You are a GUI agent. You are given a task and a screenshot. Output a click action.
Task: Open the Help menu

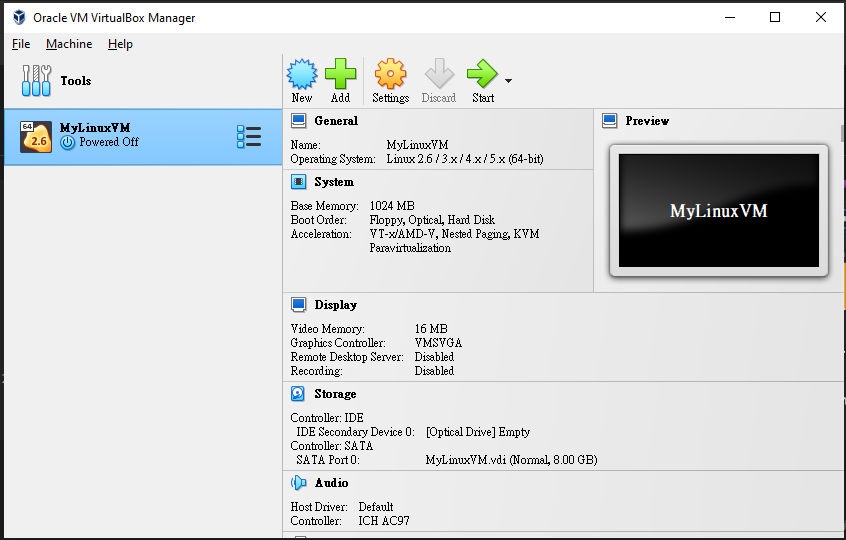(x=120, y=44)
